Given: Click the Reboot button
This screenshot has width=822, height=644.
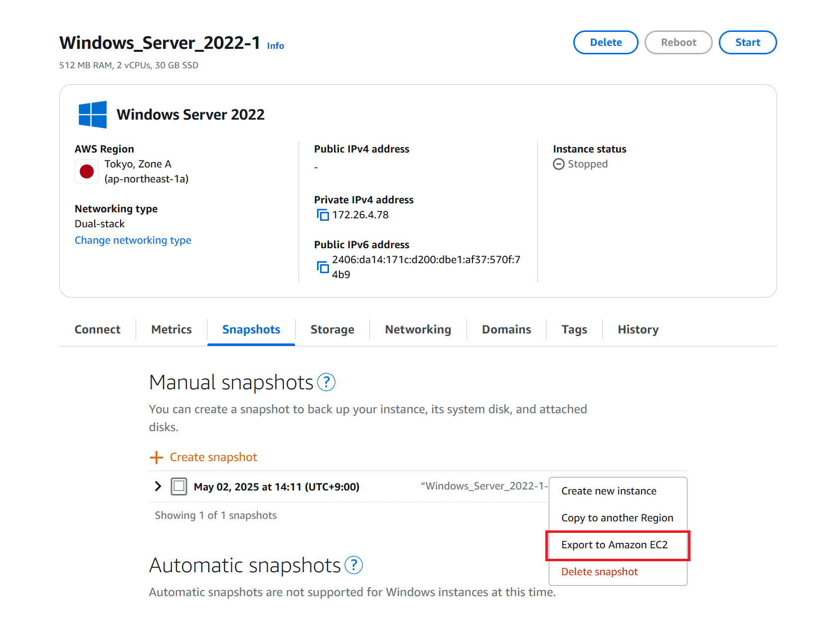Looking at the screenshot, I should [x=678, y=42].
